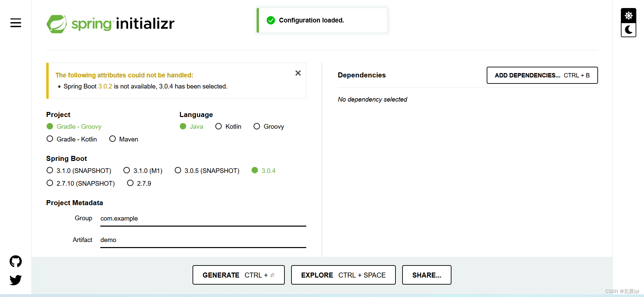Choose Spring Boot 3.0.5 (SNAPSHOT)
Image resolution: width=644 pixels, height=297 pixels.
(x=207, y=171)
